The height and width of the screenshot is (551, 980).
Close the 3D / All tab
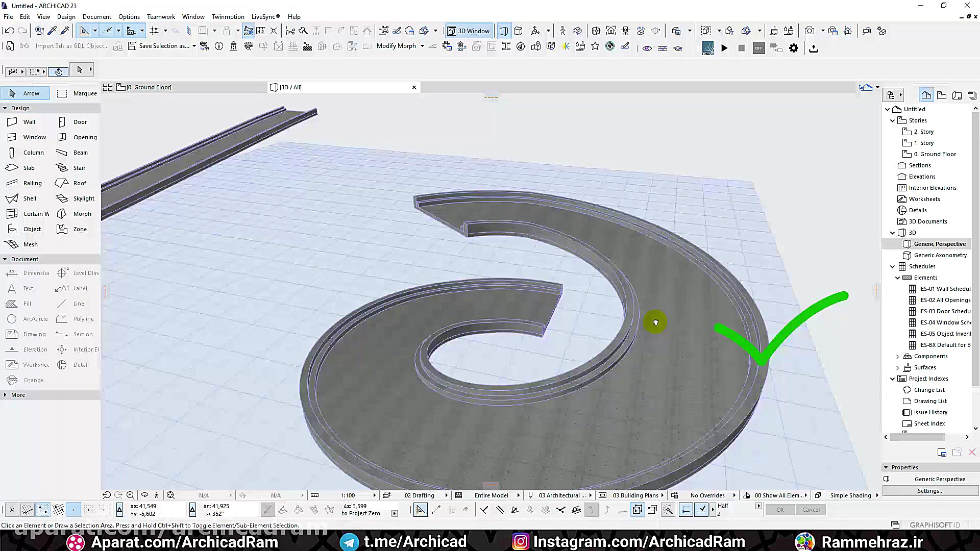click(414, 87)
